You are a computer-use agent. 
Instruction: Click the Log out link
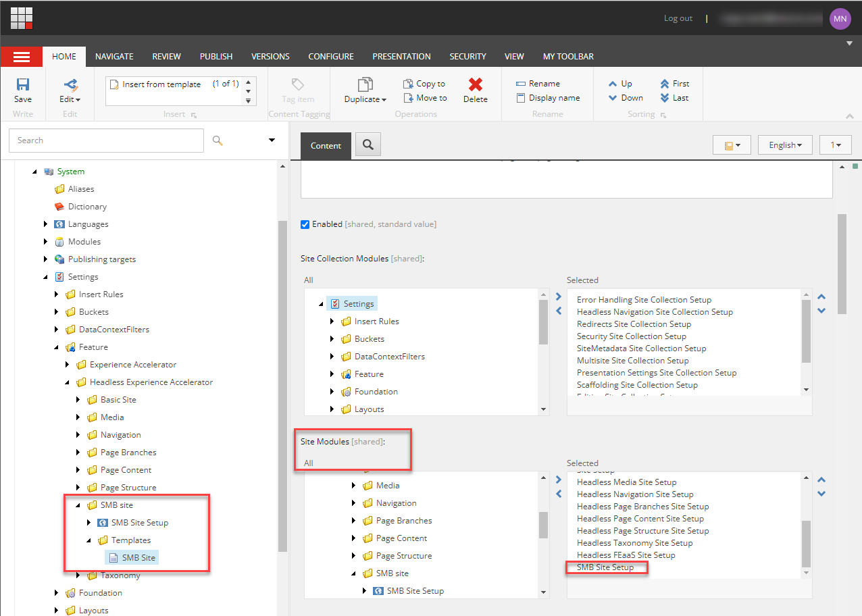pyautogui.click(x=678, y=18)
